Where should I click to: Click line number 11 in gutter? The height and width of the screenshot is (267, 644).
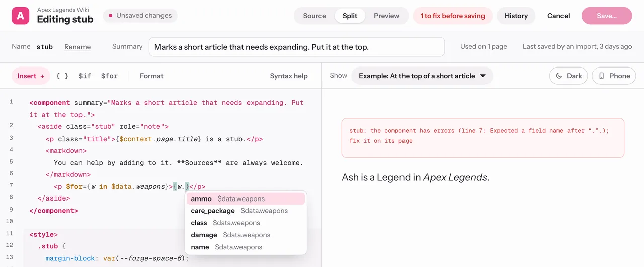[10, 234]
